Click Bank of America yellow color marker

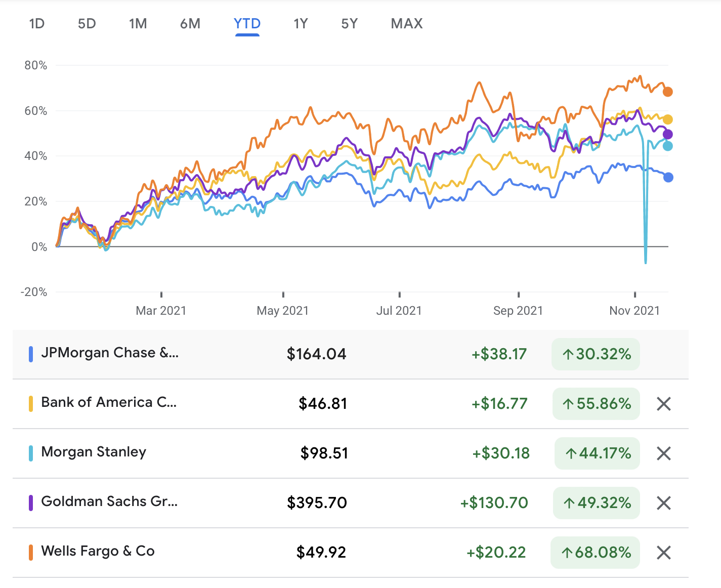(x=31, y=404)
